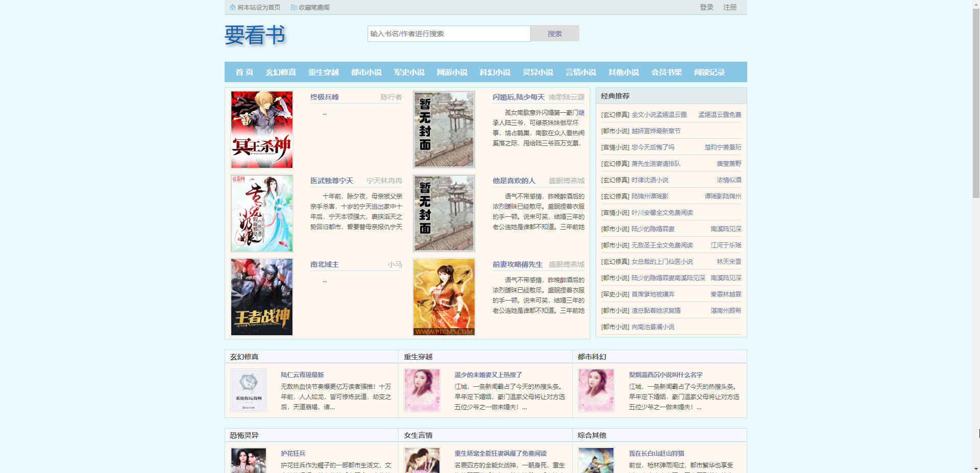Open the 冥王杀神 book cover

coord(262,130)
